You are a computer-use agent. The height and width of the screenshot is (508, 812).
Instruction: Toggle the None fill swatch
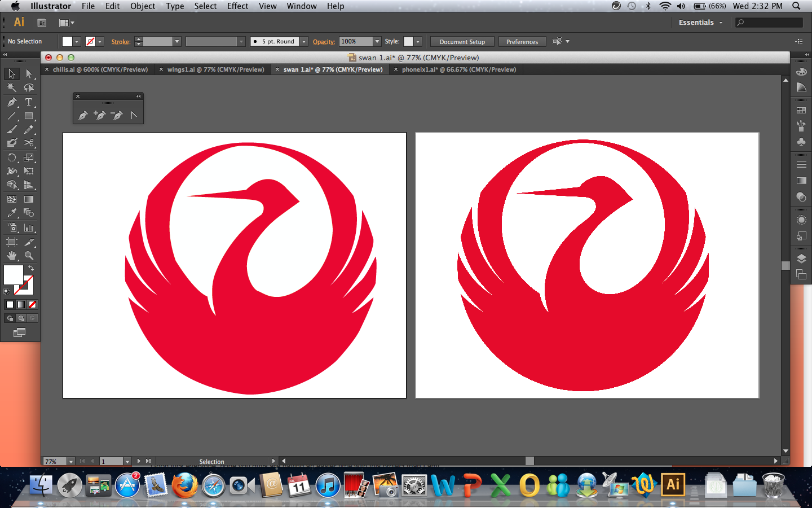(x=33, y=304)
